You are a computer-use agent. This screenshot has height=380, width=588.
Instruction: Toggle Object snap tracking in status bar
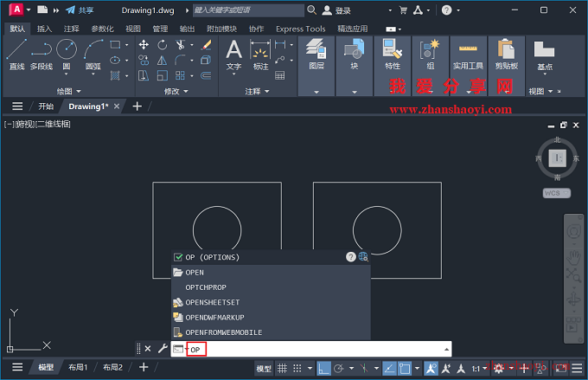coord(389,369)
